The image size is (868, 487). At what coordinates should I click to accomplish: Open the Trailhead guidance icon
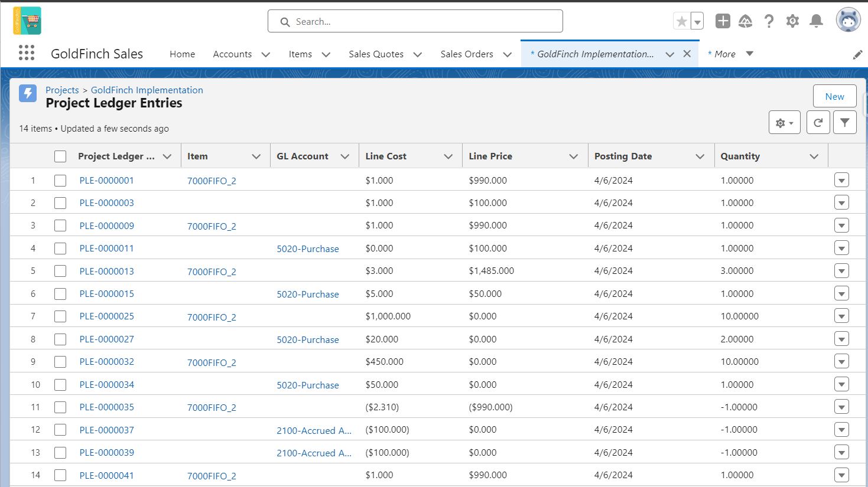click(746, 21)
